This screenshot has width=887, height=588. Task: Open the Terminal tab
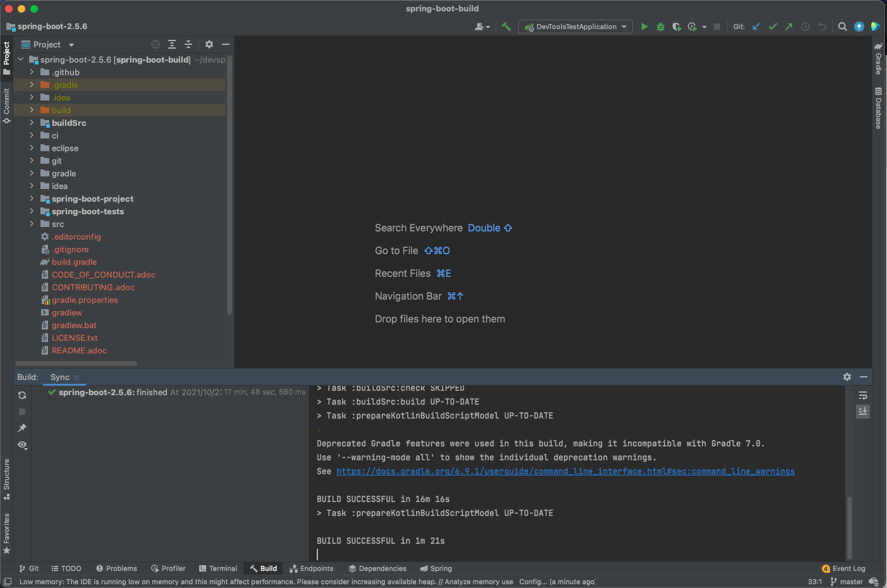[x=218, y=568]
